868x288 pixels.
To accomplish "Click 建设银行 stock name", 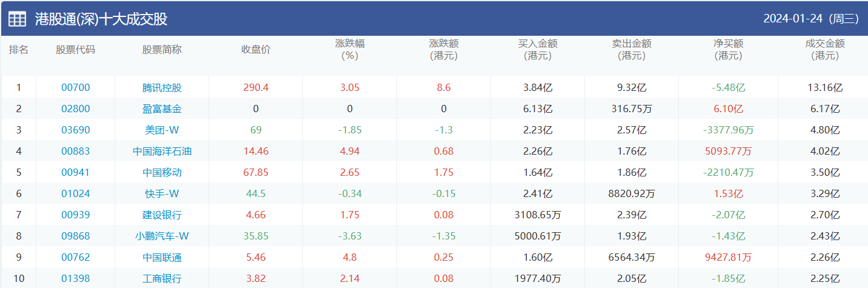I will pos(162,215).
